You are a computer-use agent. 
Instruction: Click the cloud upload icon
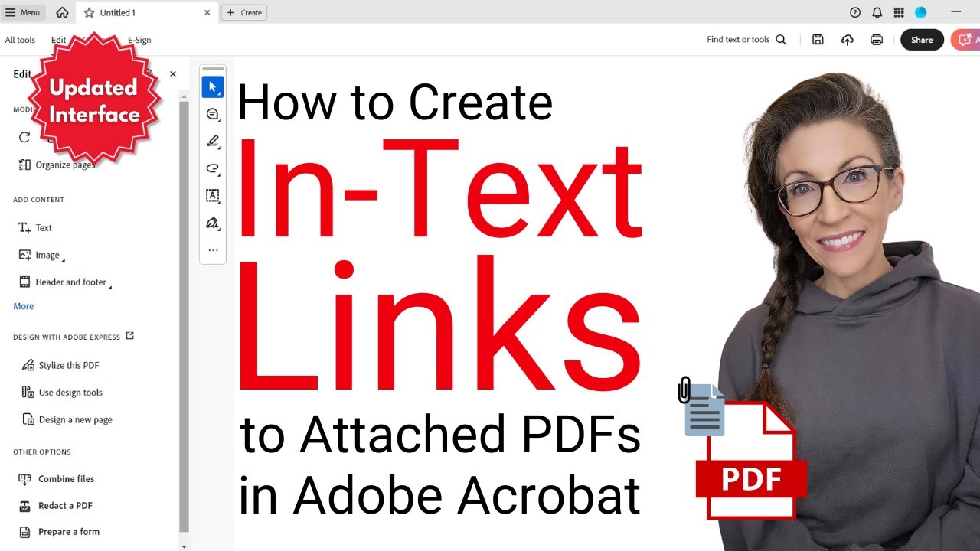[x=847, y=40]
